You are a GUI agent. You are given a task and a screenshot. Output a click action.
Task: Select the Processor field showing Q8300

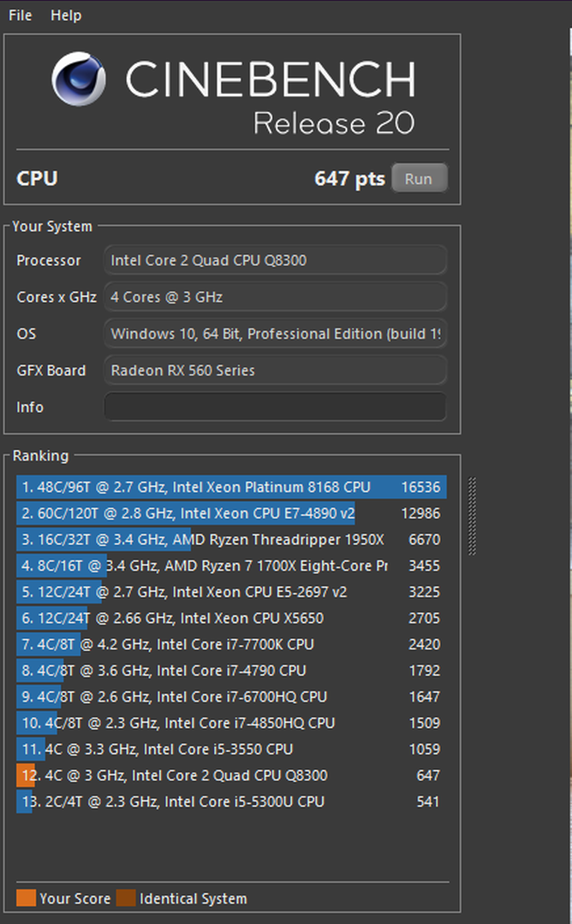pos(275,260)
